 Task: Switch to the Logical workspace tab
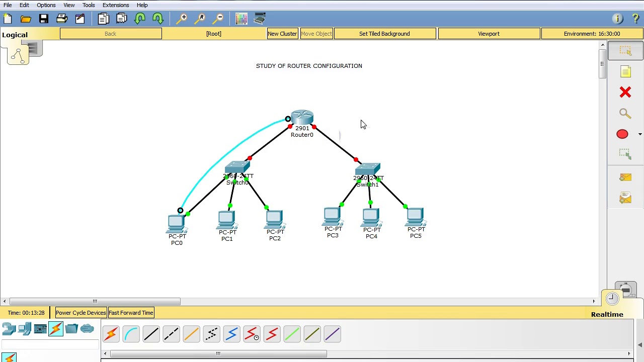click(x=15, y=35)
